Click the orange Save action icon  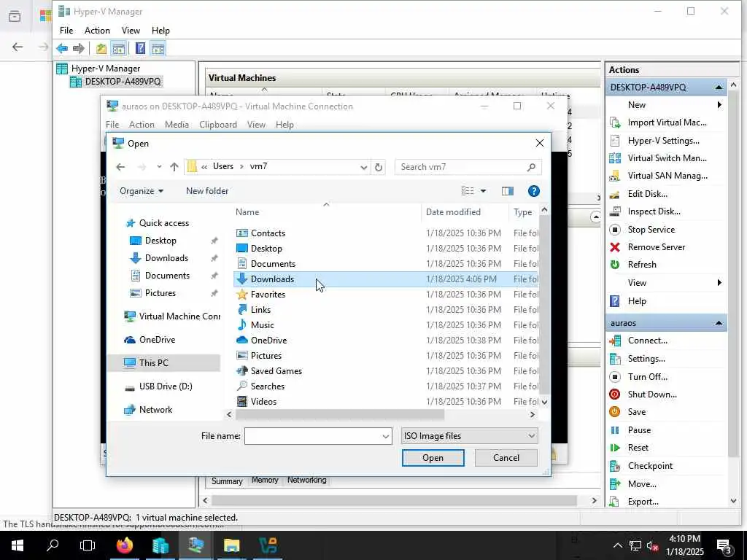(x=615, y=412)
